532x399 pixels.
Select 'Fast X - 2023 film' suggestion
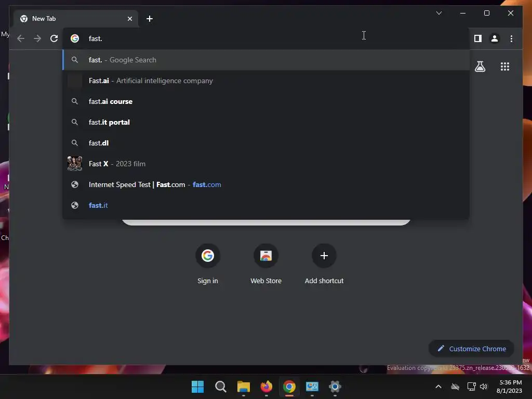[x=266, y=164]
